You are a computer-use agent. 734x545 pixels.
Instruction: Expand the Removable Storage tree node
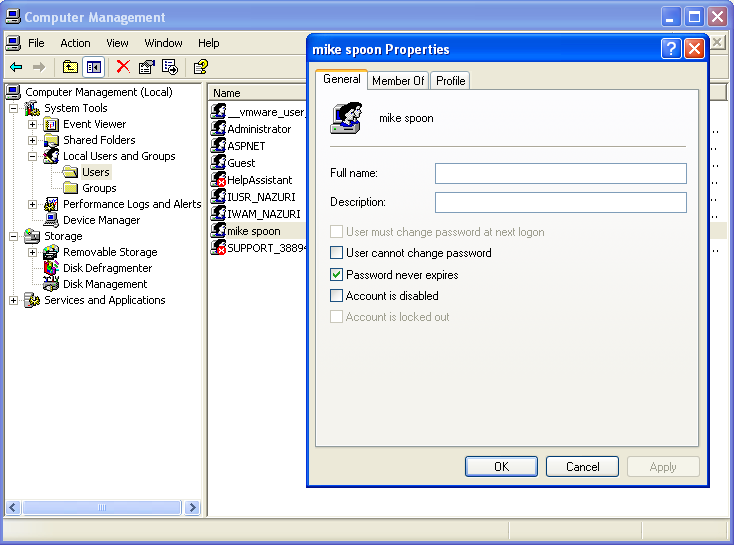coord(32,252)
